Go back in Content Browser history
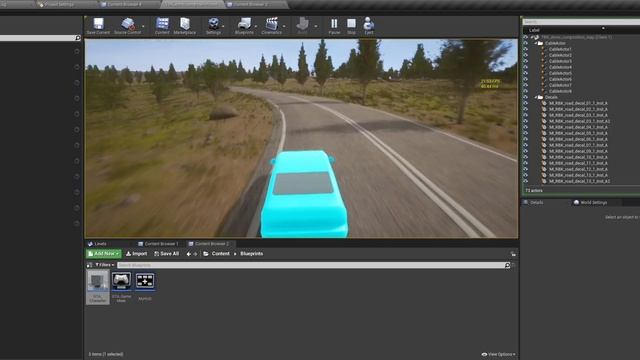Screen dimensions: 640x360 (189, 254)
